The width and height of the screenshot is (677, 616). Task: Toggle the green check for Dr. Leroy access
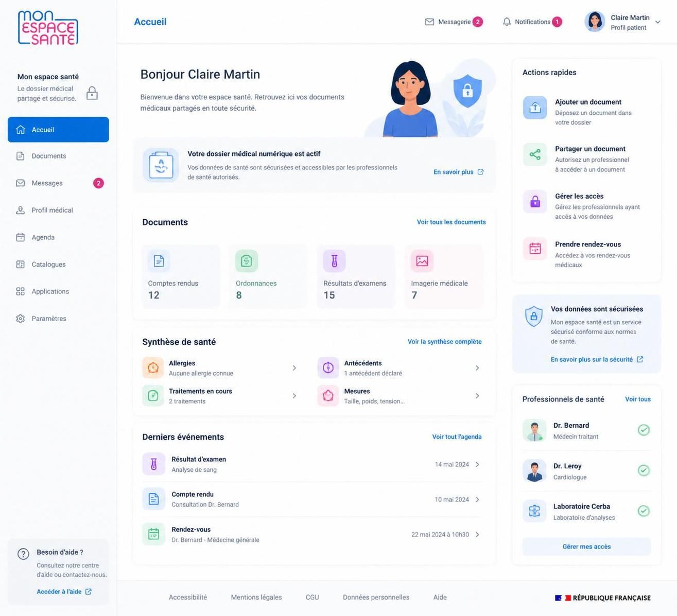pyautogui.click(x=644, y=470)
